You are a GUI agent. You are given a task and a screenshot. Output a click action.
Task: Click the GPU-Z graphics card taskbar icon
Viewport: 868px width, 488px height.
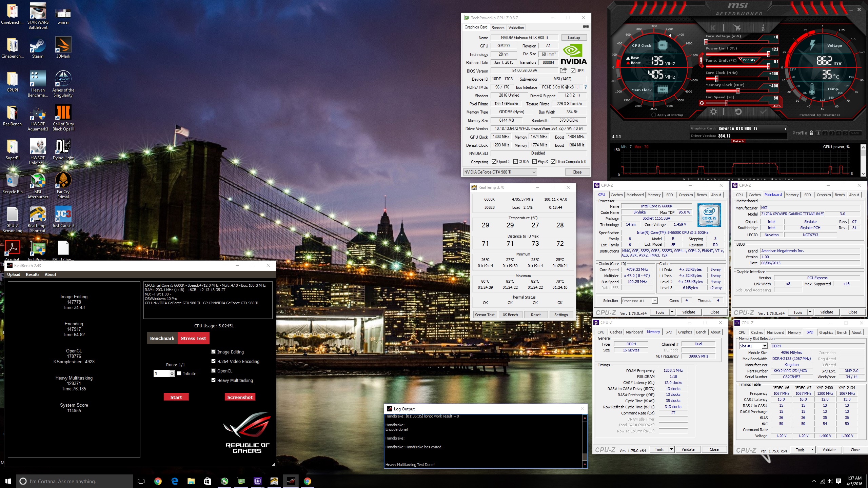tap(241, 481)
